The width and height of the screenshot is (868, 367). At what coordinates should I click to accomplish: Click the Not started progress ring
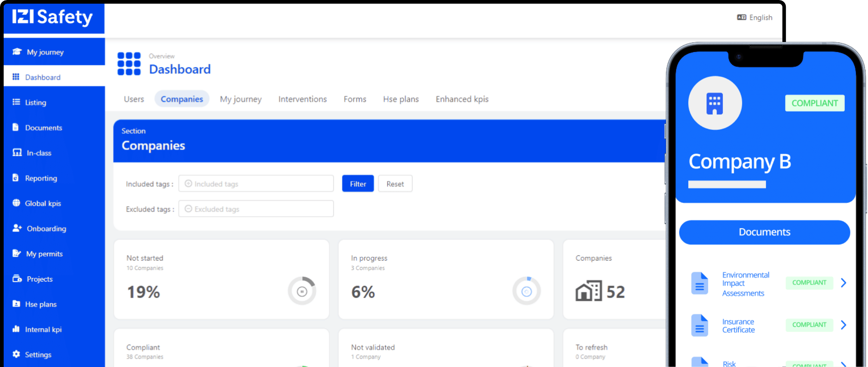pyautogui.click(x=302, y=291)
